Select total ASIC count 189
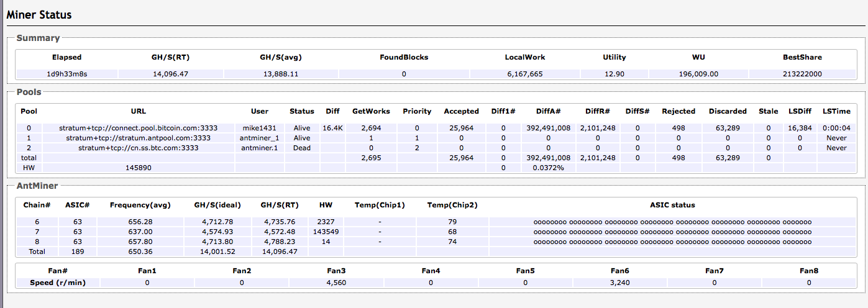Viewport: 868px width, 308px height. 78,251
